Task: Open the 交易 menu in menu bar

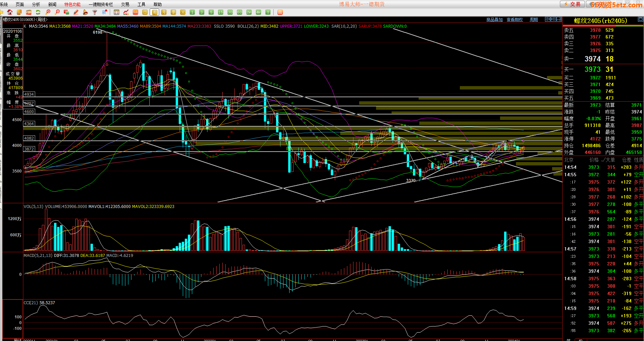Action: [125, 4]
